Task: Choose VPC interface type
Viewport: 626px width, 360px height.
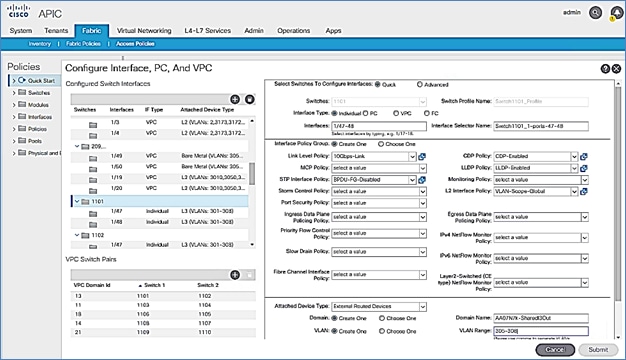Action: coord(396,113)
